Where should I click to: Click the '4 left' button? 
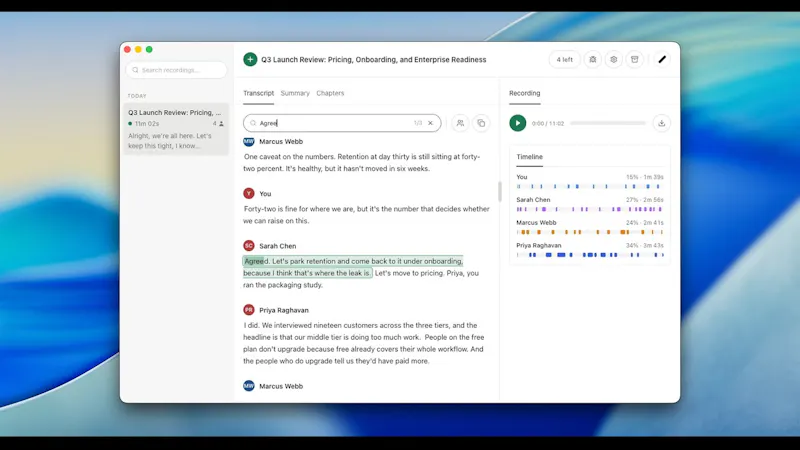click(564, 60)
